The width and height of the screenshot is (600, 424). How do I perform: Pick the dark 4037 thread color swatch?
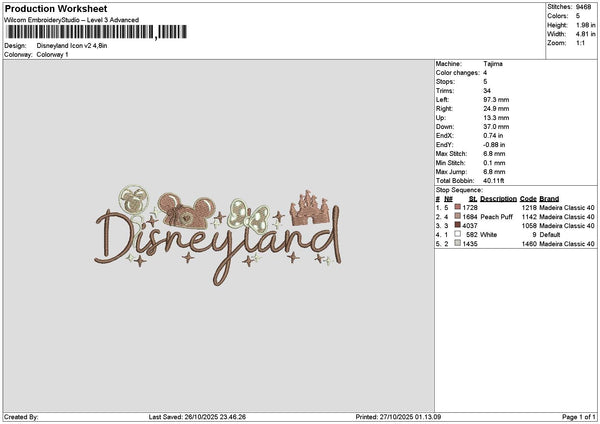click(457, 225)
